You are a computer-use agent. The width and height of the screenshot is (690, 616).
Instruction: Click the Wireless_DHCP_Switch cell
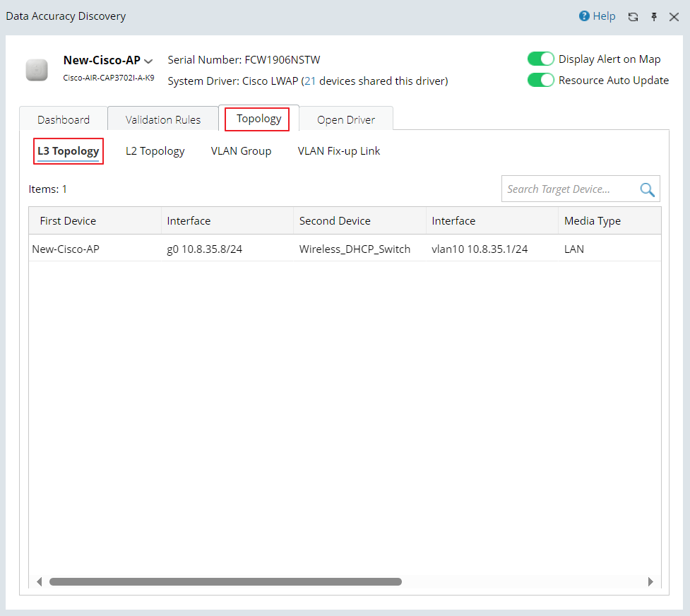click(359, 249)
